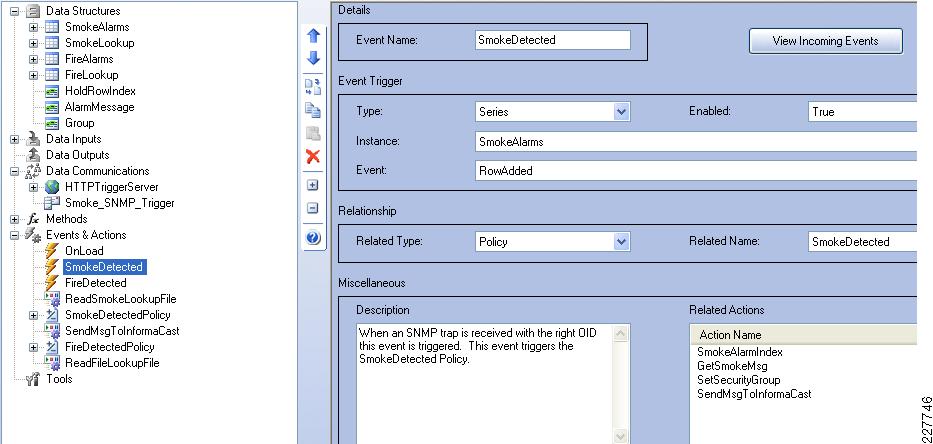Screen dimensions: 933x444
Task: Collapse the Events & Actions tree node
Action: tap(14, 235)
